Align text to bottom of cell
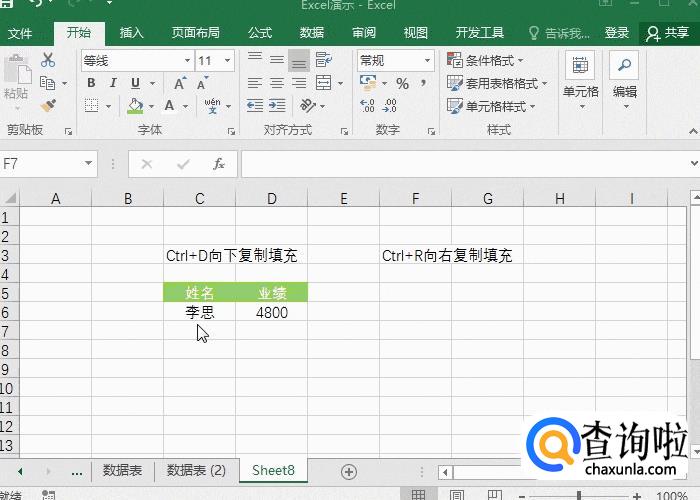 click(x=299, y=60)
